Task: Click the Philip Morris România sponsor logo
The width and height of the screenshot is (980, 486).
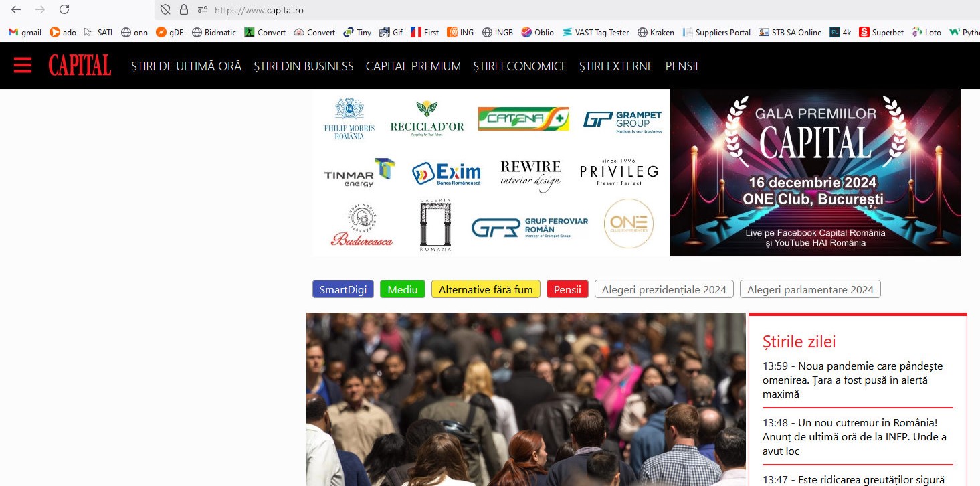Action: [x=350, y=119]
